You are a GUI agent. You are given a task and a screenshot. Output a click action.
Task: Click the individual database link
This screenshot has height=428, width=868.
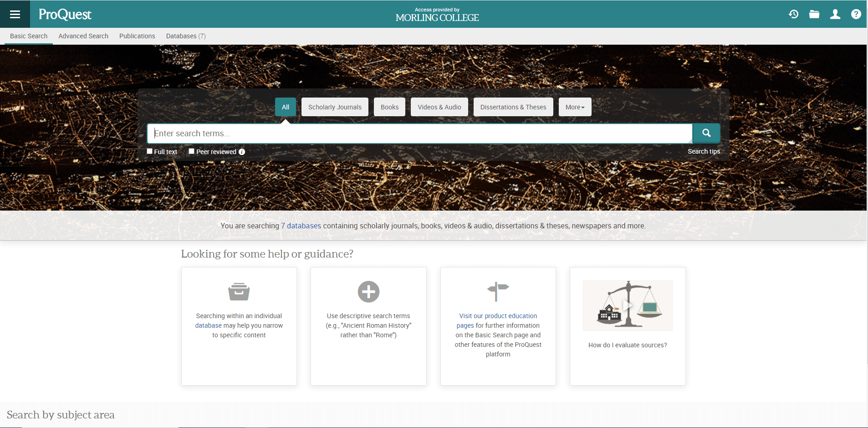[x=209, y=325]
